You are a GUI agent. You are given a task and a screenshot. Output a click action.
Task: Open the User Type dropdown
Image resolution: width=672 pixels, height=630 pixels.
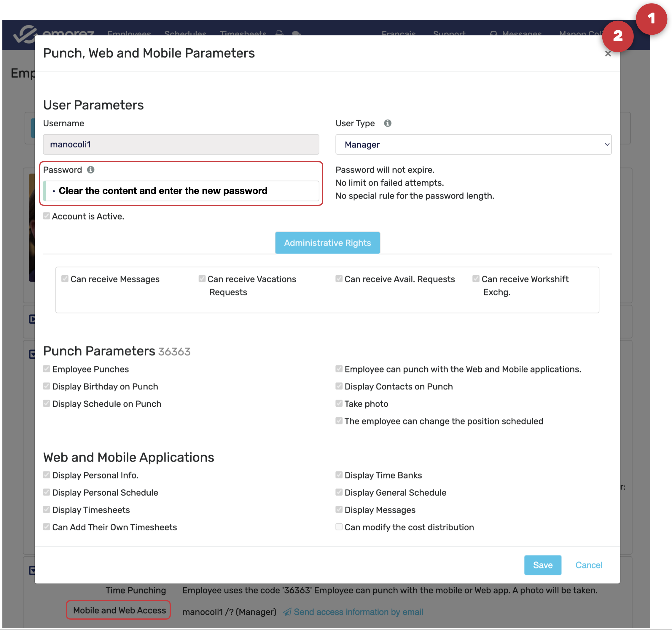473,144
